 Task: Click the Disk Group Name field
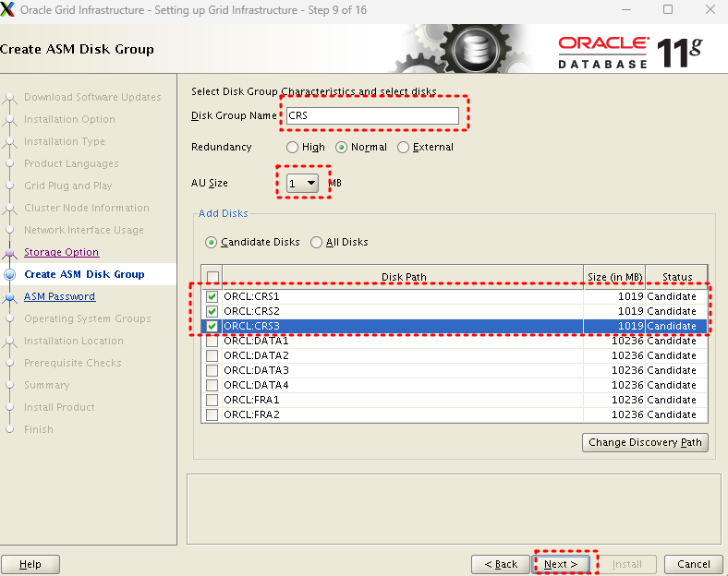(x=372, y=115)
